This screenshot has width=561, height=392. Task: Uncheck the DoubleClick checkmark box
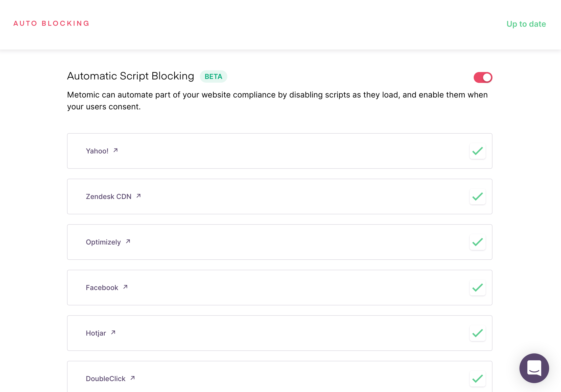(478, 379)
